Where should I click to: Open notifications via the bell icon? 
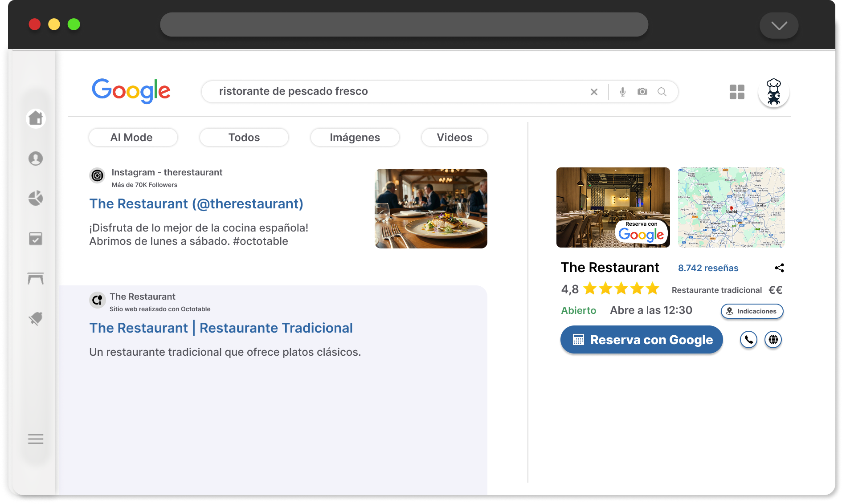click(x=36, y=319)
